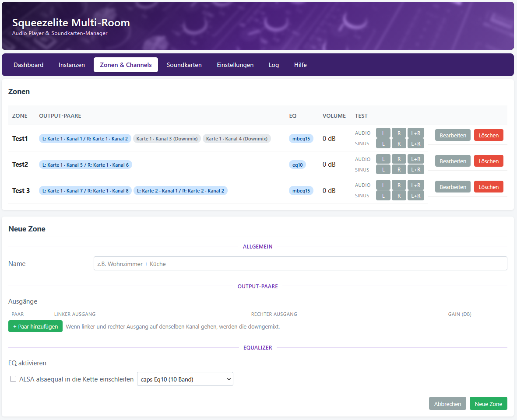This screenshot has width=517, height=420.
Task: Click Bearbeiten for zone Test2
Action: [x=453, y=161]
